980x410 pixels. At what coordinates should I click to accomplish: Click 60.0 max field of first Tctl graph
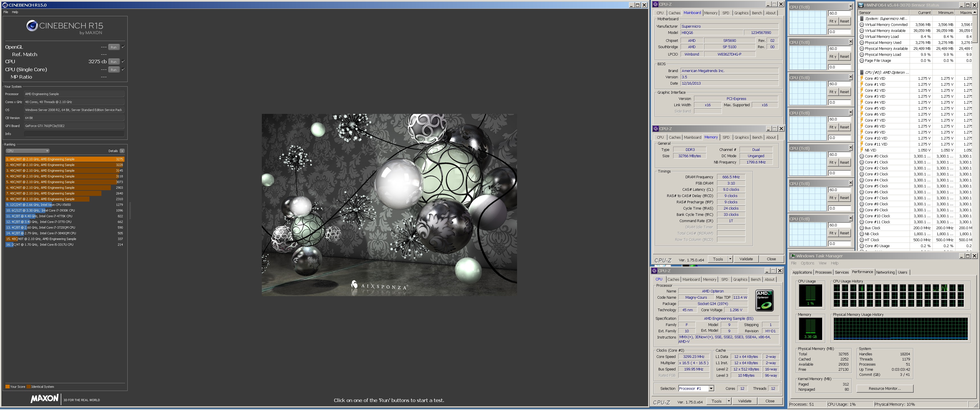[839, 13]
